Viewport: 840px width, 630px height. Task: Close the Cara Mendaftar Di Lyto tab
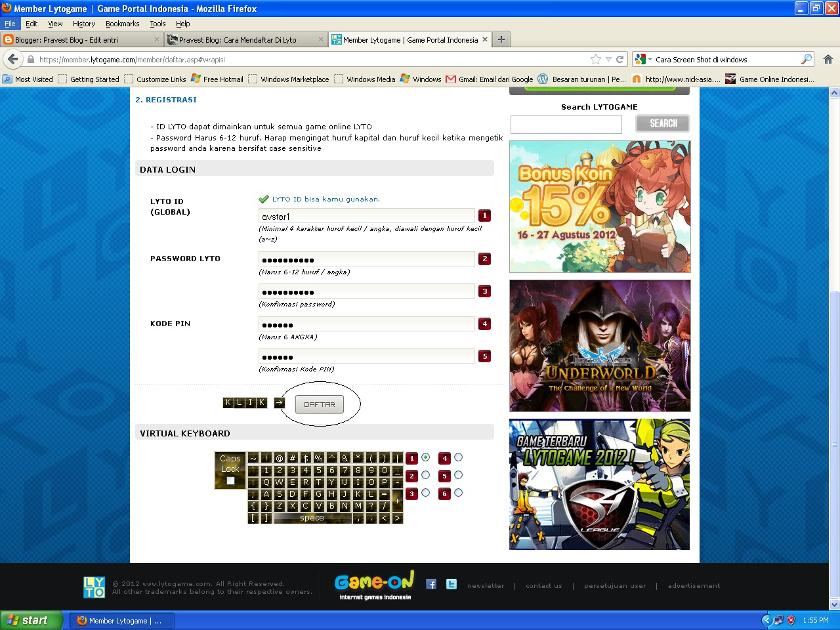coord(321,39)
